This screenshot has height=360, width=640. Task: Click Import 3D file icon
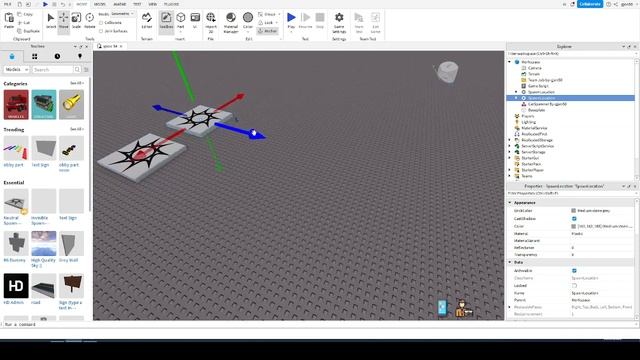coord(211,20)
